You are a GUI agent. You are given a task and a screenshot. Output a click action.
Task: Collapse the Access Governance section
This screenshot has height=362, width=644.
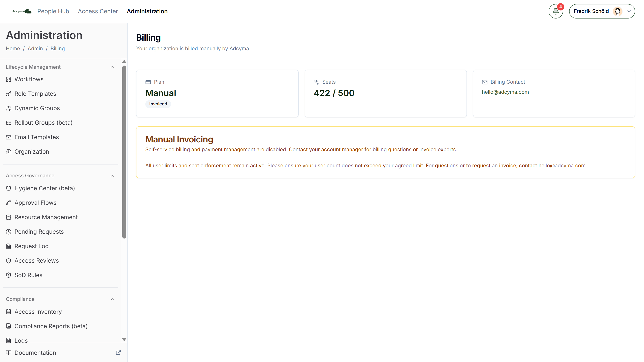[x=112, y=176]
